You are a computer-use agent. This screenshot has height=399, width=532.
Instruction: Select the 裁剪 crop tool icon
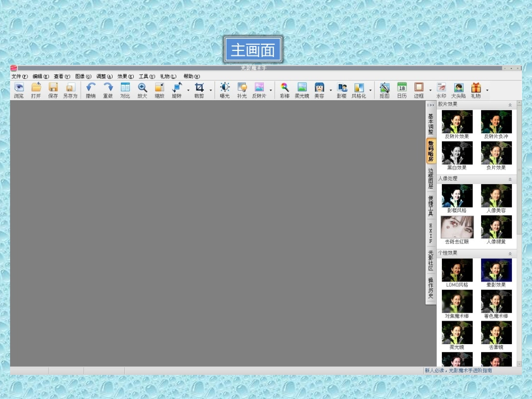(199, 90)
